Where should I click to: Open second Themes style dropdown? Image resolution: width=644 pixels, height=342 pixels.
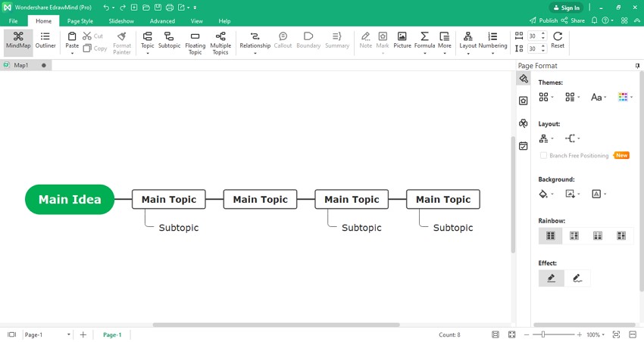point(572,97)
